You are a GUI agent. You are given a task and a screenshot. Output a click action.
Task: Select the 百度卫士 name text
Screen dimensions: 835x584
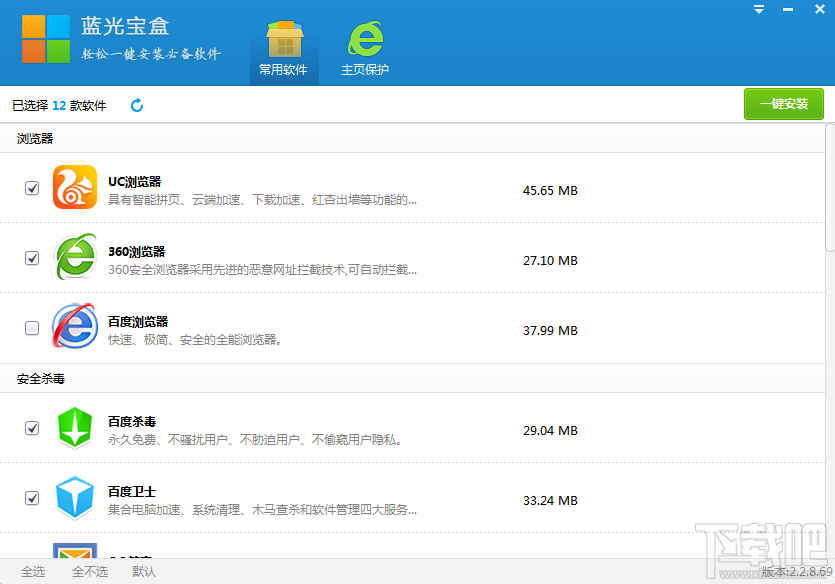132,491
